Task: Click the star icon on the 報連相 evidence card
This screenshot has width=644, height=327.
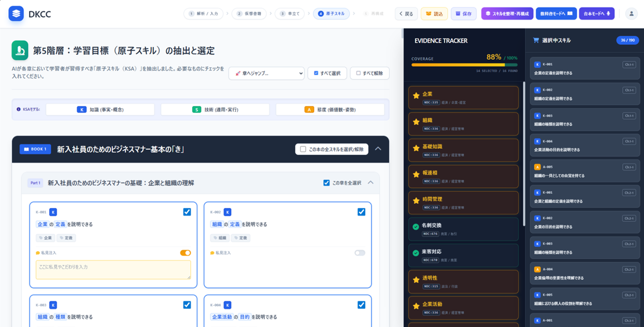Action: (x=416, y=175)
